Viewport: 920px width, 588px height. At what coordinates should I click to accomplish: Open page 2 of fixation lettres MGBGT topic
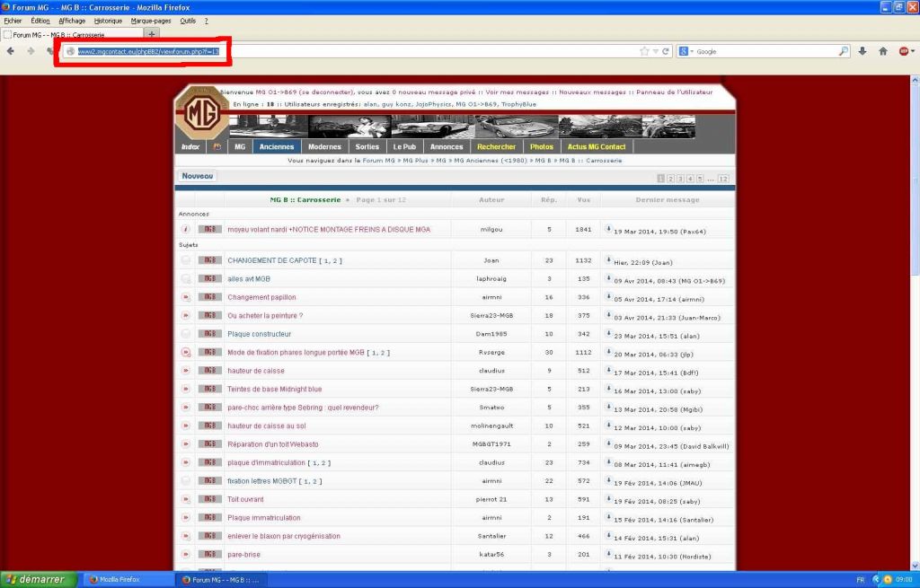click(x=315, y=481)
